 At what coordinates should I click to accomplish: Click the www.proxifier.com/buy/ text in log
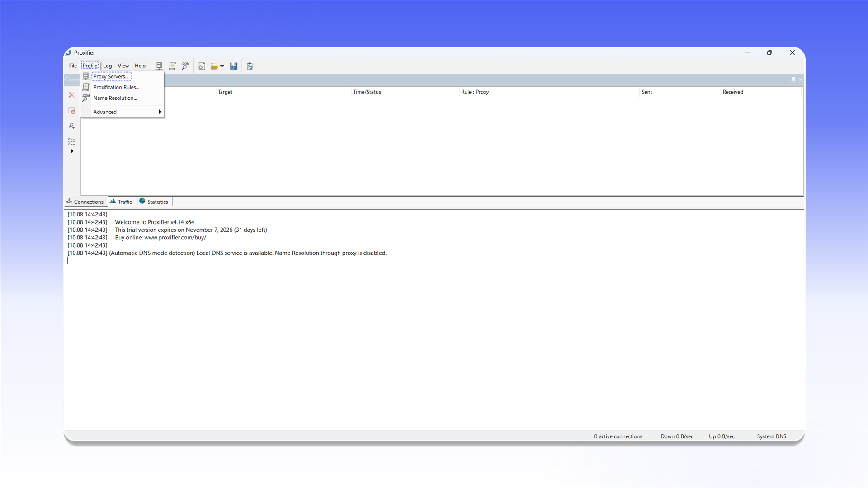(175, 238)
